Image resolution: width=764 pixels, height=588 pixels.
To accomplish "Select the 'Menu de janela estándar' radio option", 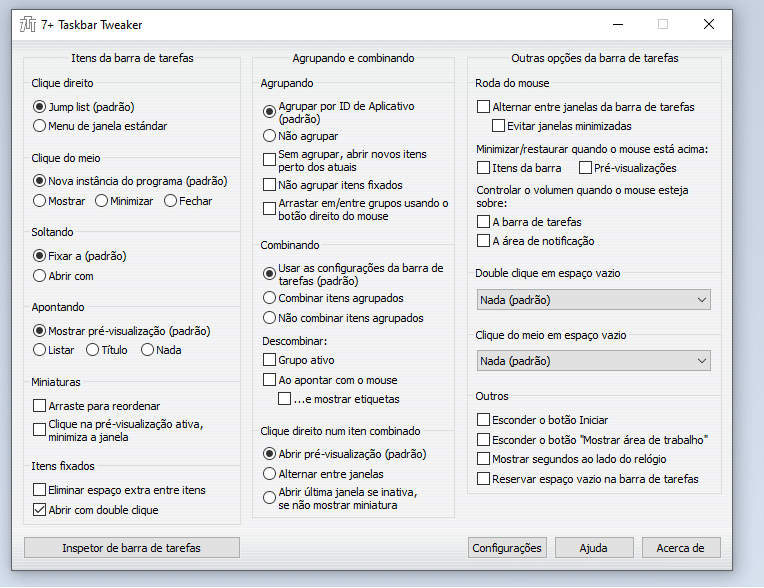I will coord(40,126).
